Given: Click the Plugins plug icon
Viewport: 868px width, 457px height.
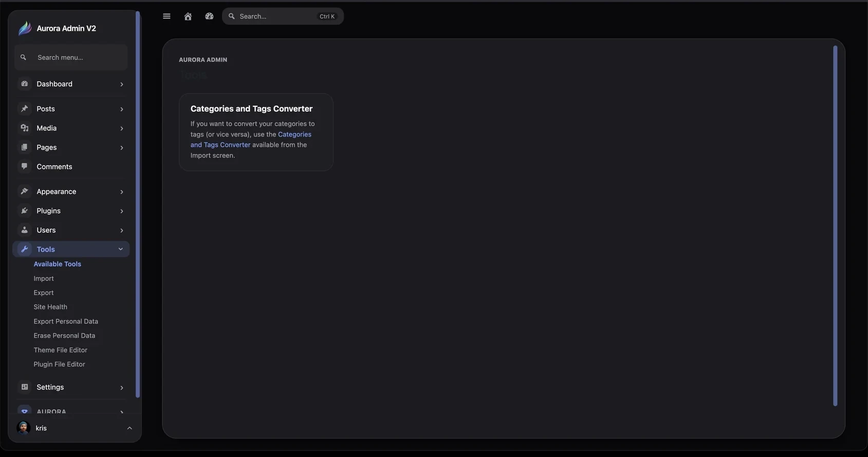Looking at the screenshot, I should pos(24,211).
